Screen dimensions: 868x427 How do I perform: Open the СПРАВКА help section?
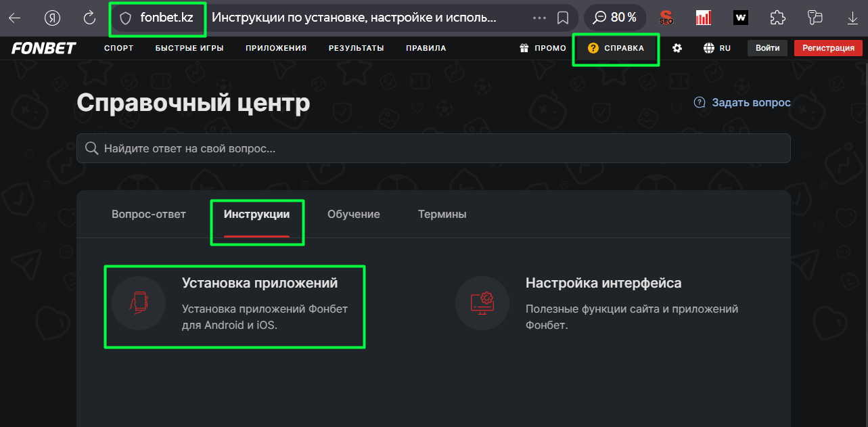pos(616,48)
